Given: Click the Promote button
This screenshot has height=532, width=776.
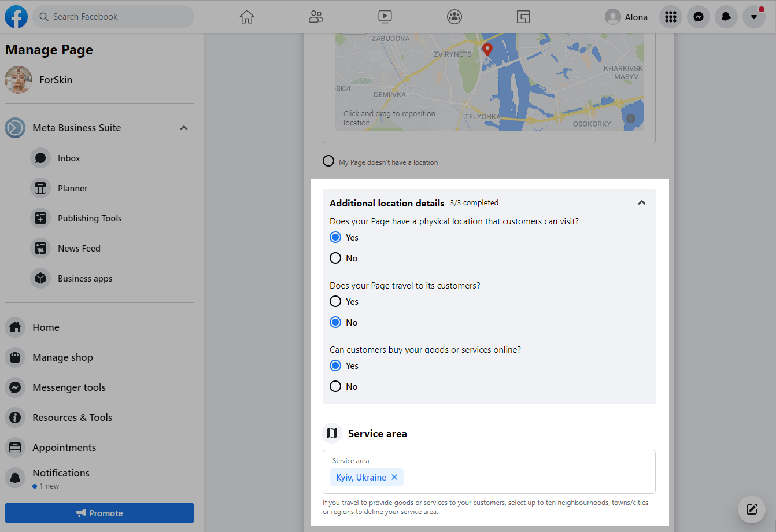Looking at the screenshot, I should 99,513.
